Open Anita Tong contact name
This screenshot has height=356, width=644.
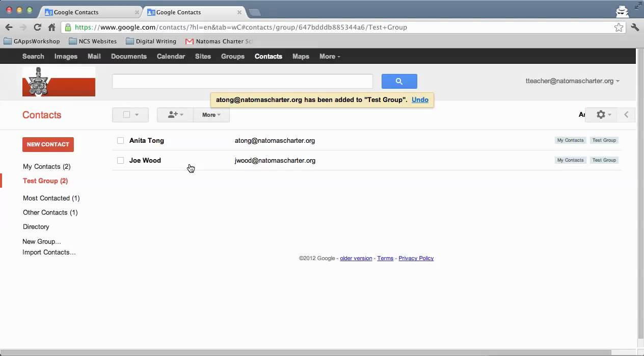coord(147,140)
